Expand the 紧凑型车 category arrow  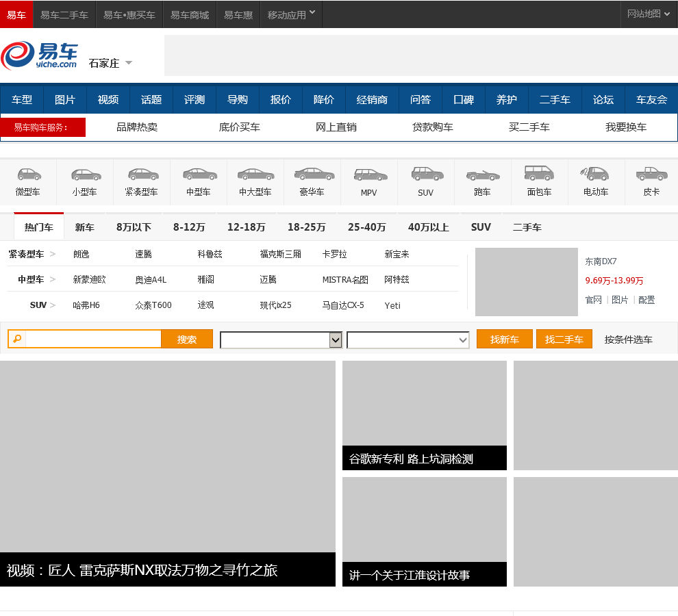(53, 254)
